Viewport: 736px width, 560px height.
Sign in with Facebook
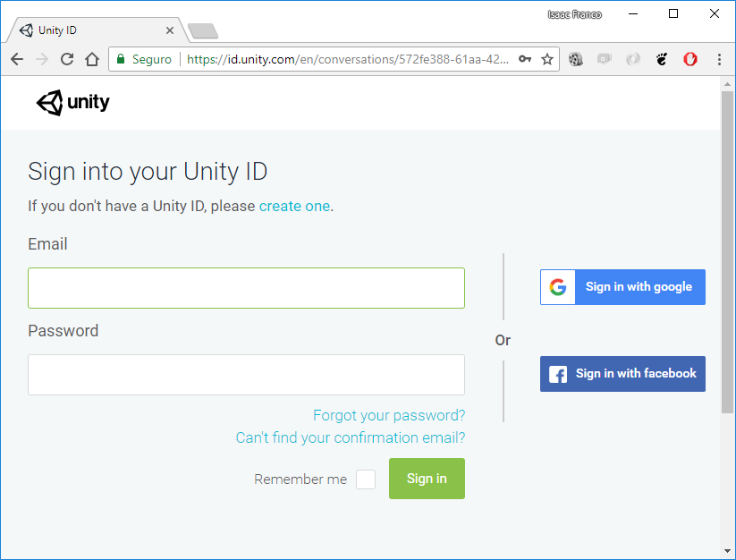point(622,374)
